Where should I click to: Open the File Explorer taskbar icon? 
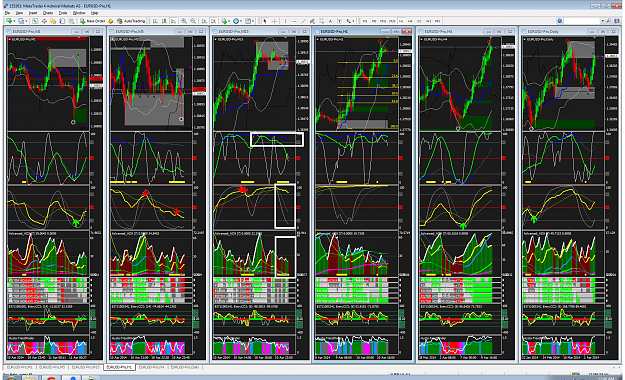point(30,378)
